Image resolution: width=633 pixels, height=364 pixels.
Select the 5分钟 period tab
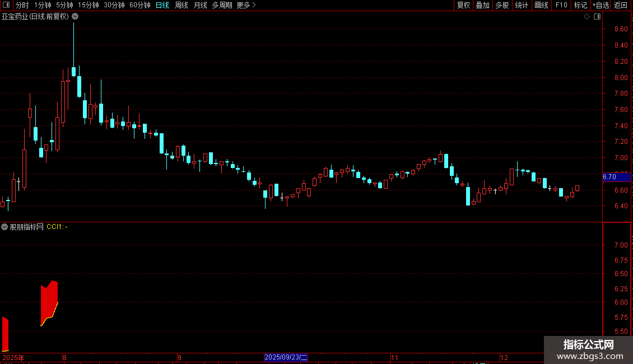click(64, 5)
